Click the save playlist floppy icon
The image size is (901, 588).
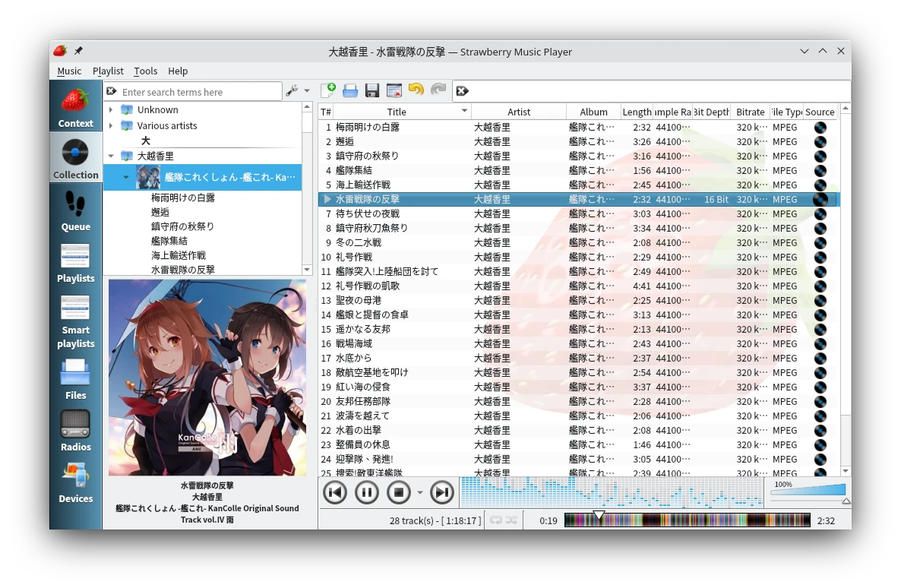[372, 91]
